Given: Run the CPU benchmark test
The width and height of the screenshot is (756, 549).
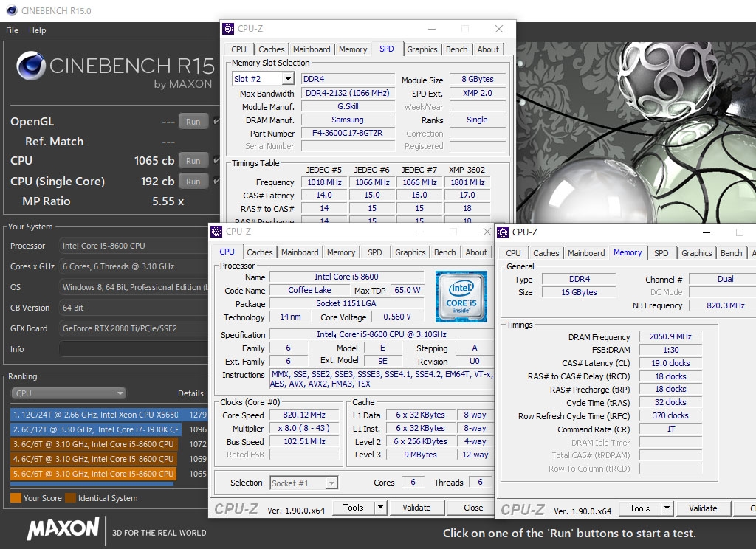Looking at the screenshot, I should click(x=193, y=160).
